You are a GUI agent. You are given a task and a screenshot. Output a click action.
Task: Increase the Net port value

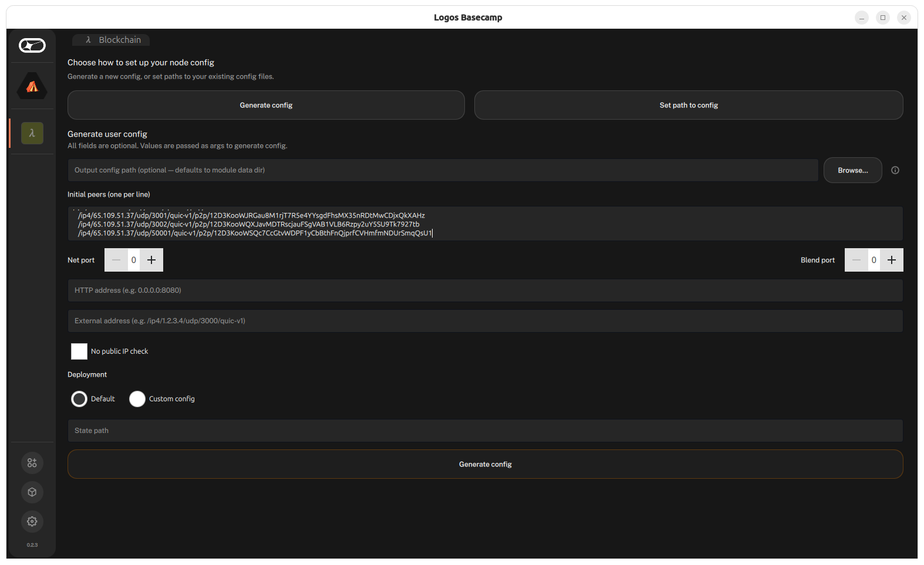[x=151, y=260]
